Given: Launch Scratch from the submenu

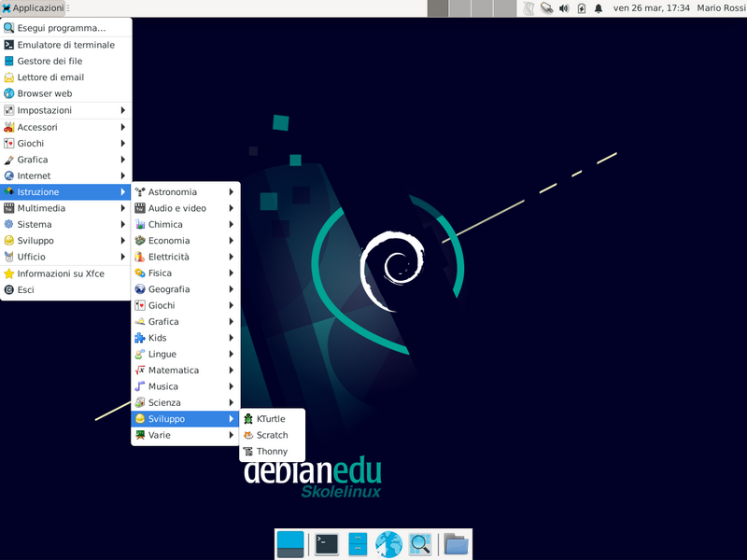Looking at the screenshot, I should 272,435.
